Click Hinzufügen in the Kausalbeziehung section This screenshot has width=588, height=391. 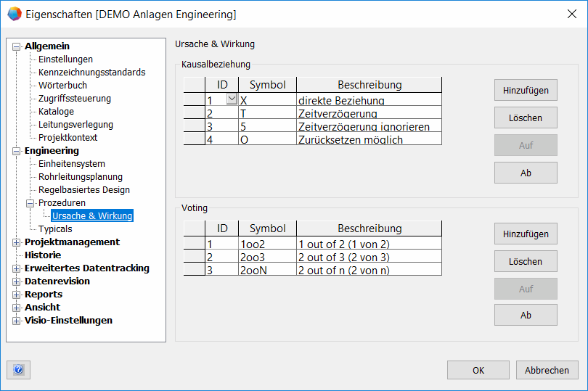[526, 91]
